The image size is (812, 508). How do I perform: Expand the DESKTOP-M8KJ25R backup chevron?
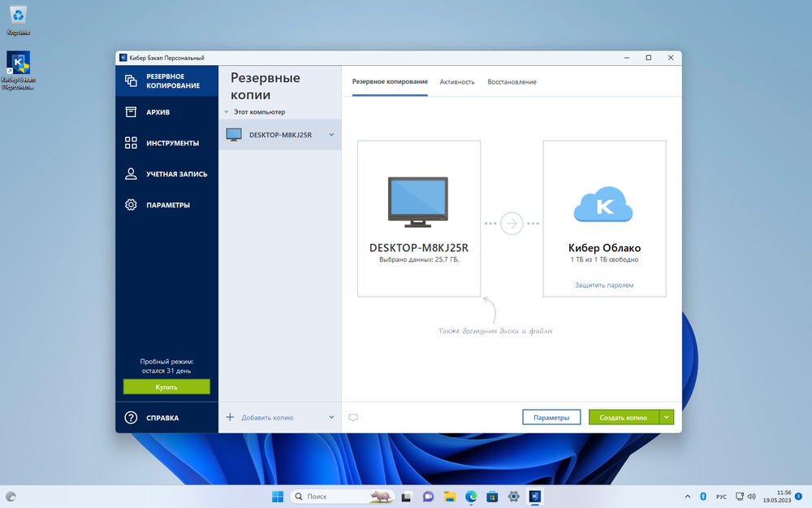(x=331, y=135)
